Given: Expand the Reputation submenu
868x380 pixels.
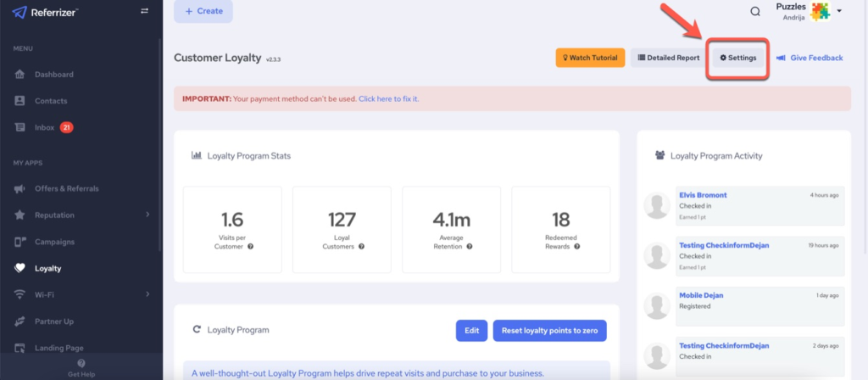Looking at the screenshot, I should 147,215.
